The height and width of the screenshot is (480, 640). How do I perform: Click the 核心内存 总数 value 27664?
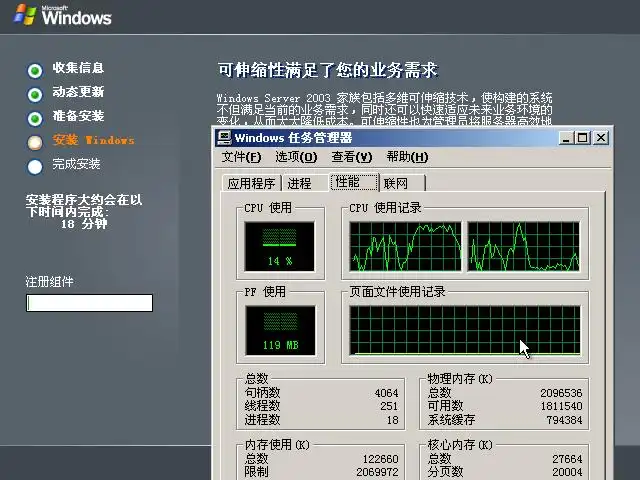tap(567, 459)
